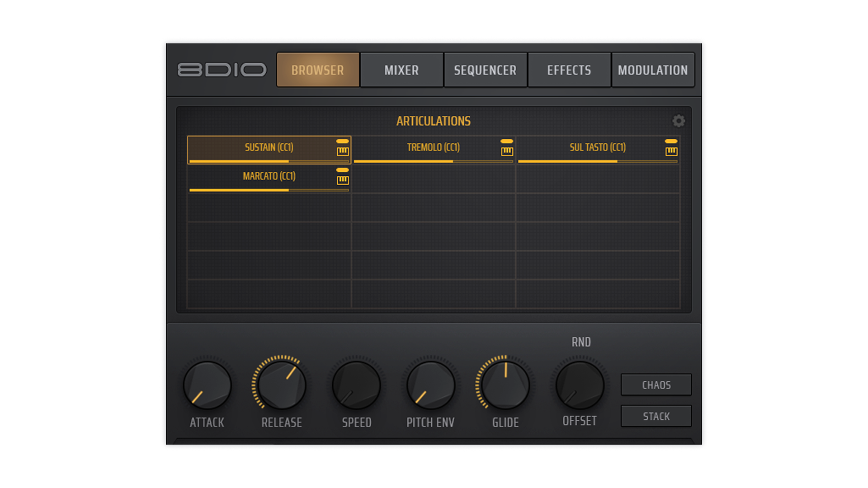Go to the Effects tab

(569, 70)
